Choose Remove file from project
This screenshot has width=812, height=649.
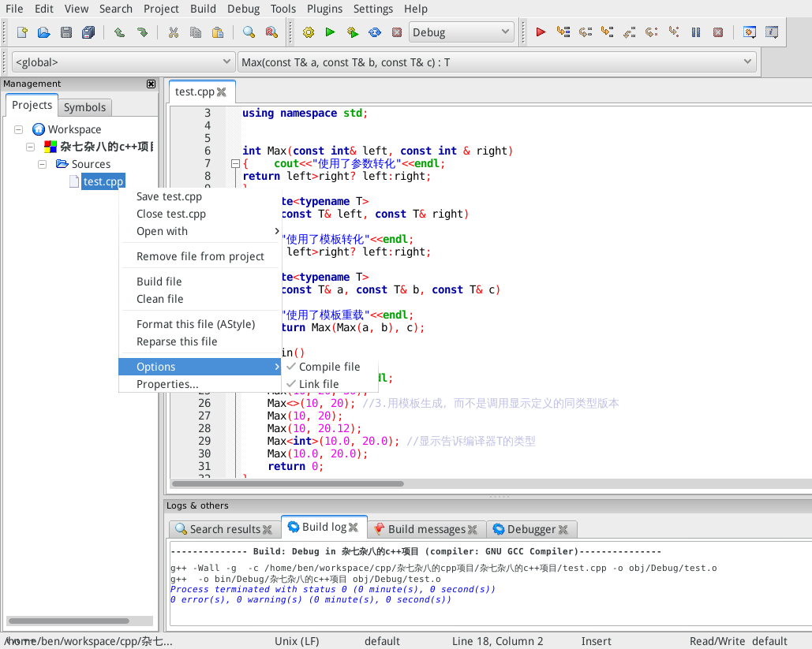pyautogui.click(x=200, y=256)
